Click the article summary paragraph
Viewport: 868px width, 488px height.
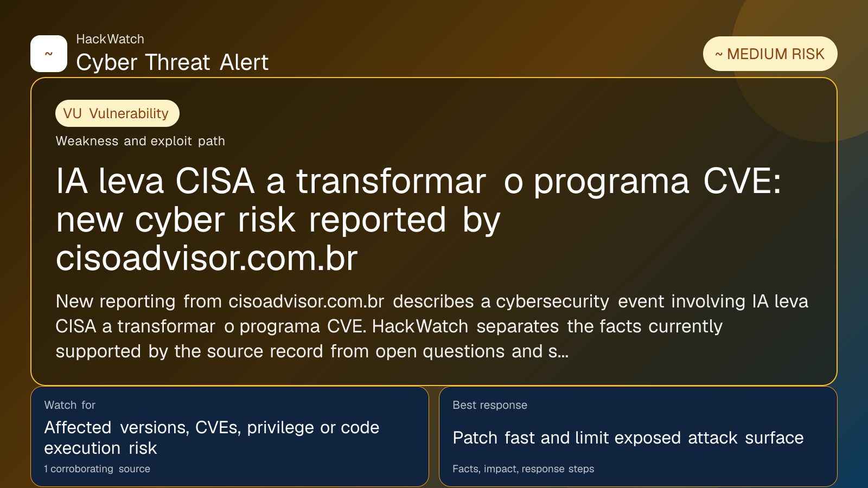point(432,326)
